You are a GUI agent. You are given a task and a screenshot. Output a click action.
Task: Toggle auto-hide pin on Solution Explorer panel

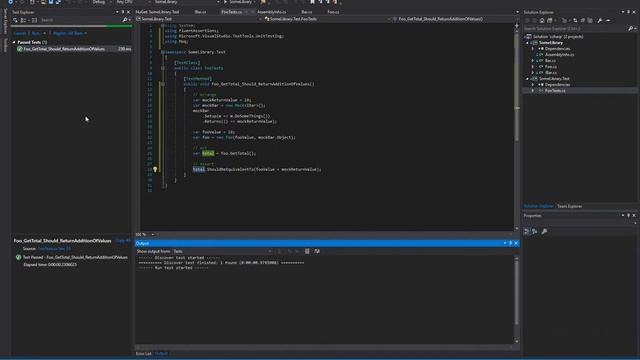[629, 12]
